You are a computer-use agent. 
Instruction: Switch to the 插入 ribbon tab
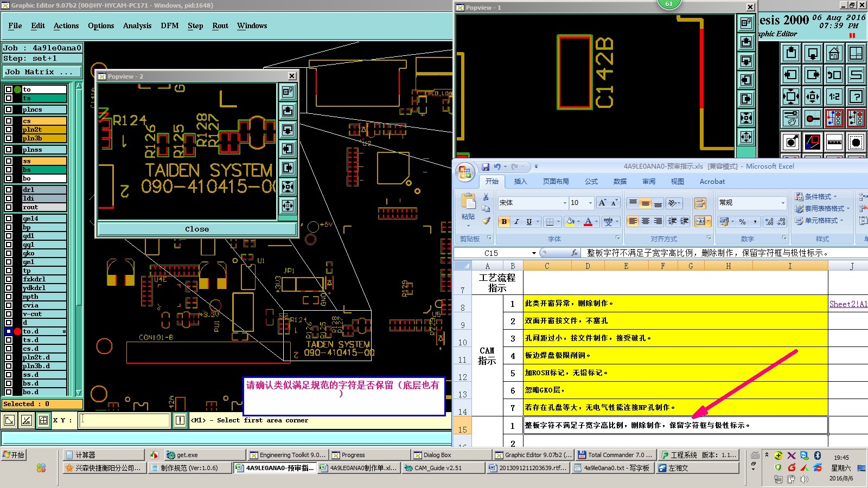[x=521, y=182]
